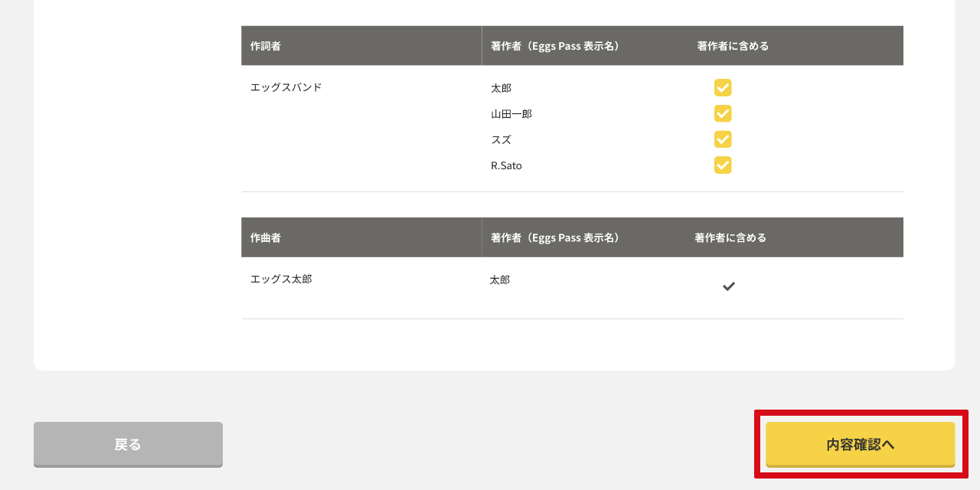This screenshot has height=490, width=980.
Task: Uncheck the R.Sato author checkbox
Action: 723,165
